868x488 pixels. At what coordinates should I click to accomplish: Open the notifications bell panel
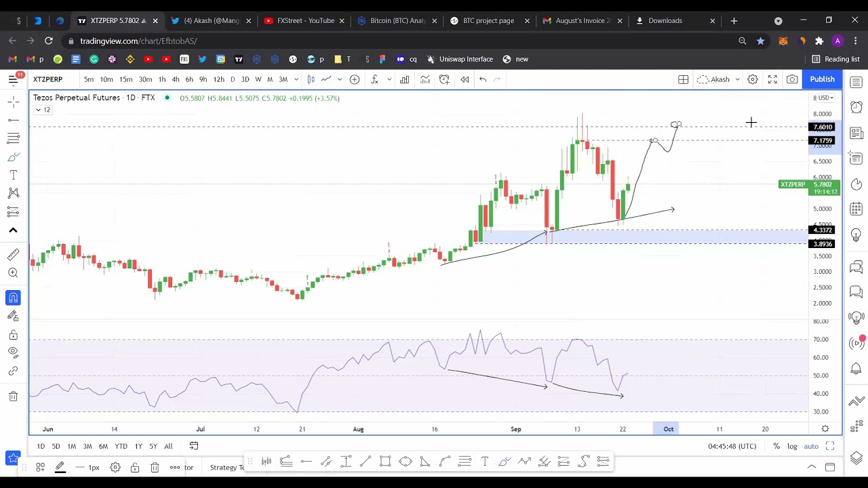[x=856, y=368]
